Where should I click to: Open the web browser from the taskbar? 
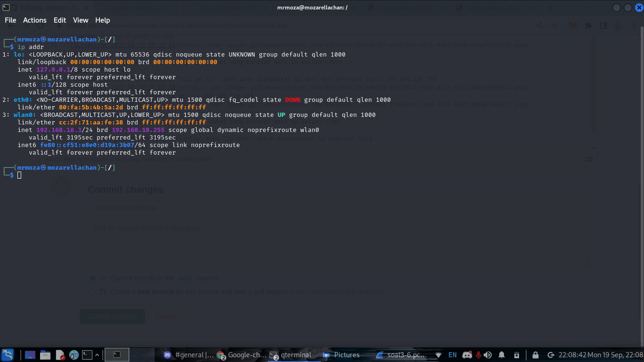pos(74,355)
